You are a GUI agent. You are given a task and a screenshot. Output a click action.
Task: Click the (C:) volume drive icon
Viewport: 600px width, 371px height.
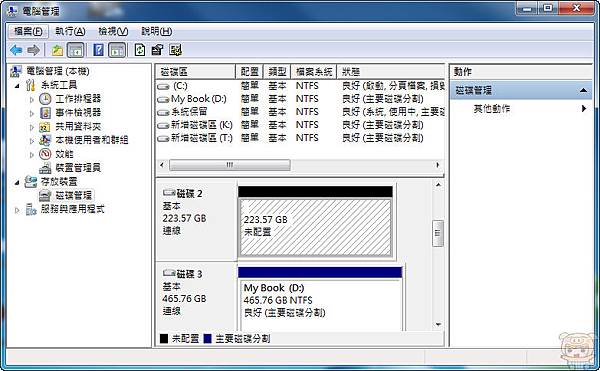tap(163, 87)
